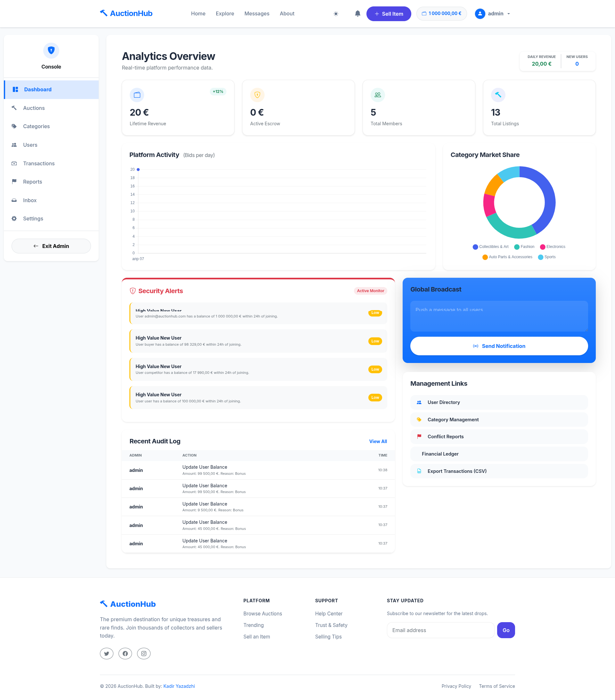Toggle Fashion legend swatch in chart
This screenshot has width=615, height=700.
click(517, 247)
